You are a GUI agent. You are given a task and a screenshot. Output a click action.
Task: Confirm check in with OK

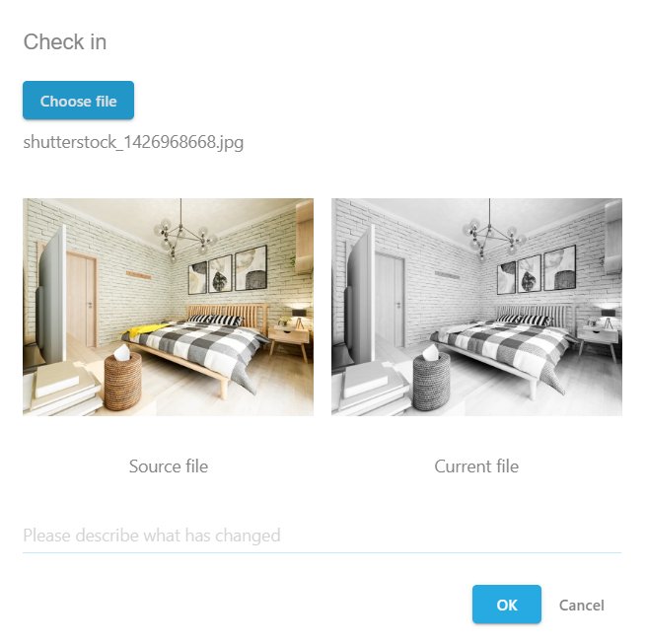[x=506, y=604]
